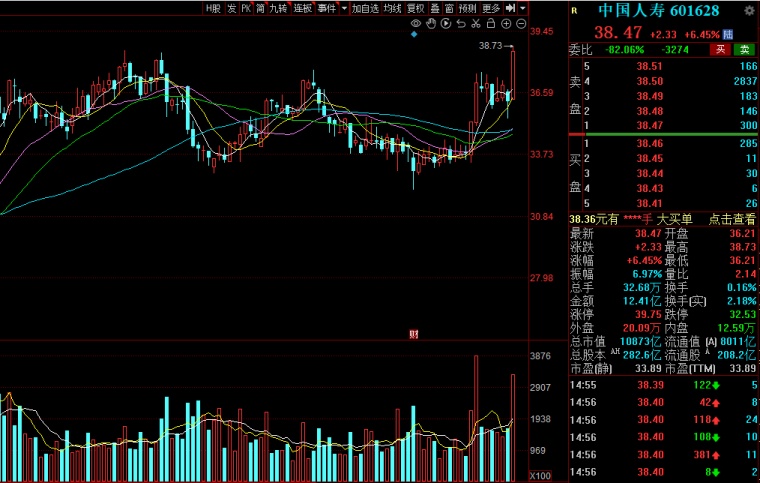Toggle the padlock lock icon

click(492, 23)
